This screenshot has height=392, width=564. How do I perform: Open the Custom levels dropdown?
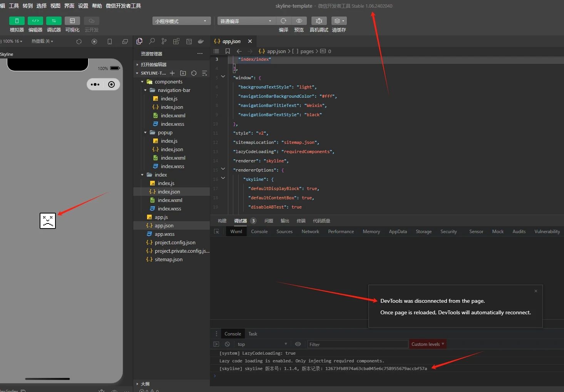pyautogui.click(x=427, y=344)
